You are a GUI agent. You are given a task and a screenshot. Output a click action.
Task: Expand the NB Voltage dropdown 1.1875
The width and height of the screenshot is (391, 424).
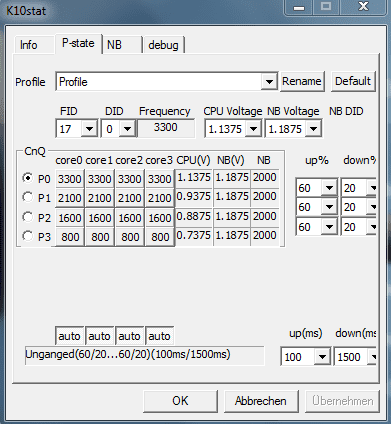pyautogui.click(x=313, y=129)
